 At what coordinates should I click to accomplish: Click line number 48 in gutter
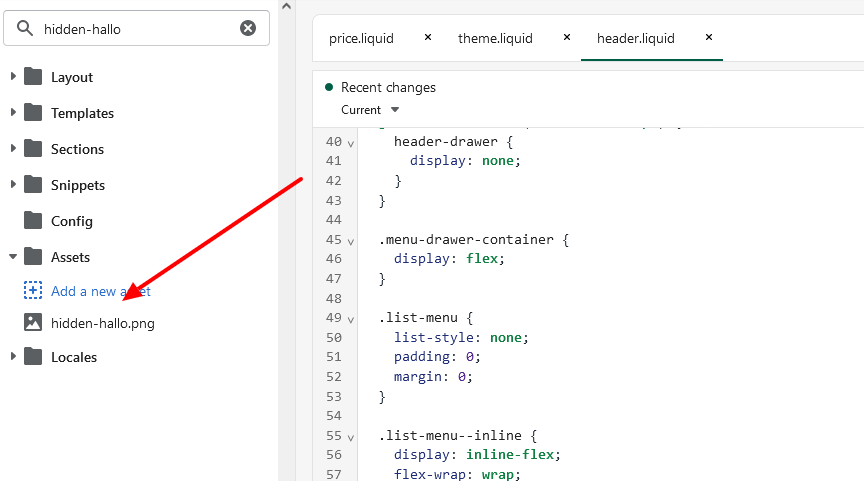(x=333, y=299)
